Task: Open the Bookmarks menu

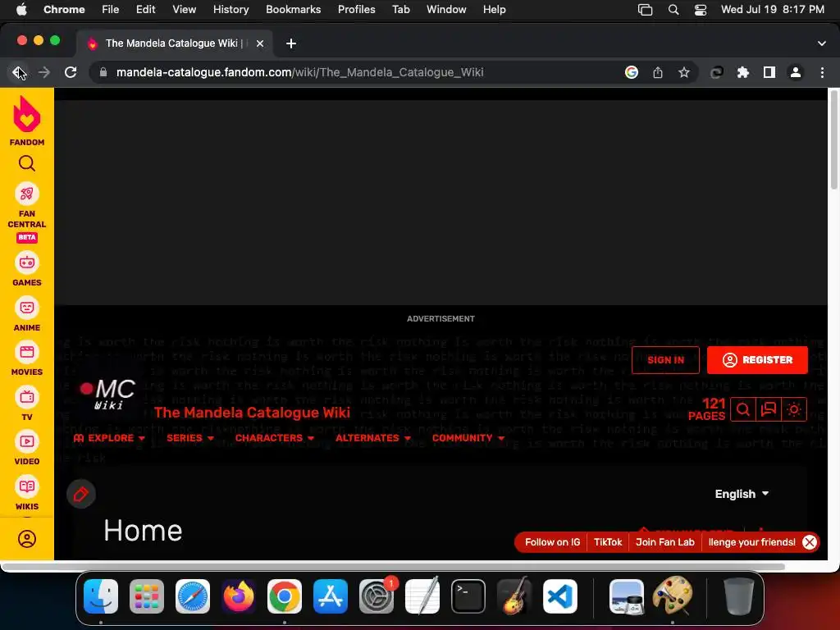Action: pyautogui.click(x=293, y=10)
